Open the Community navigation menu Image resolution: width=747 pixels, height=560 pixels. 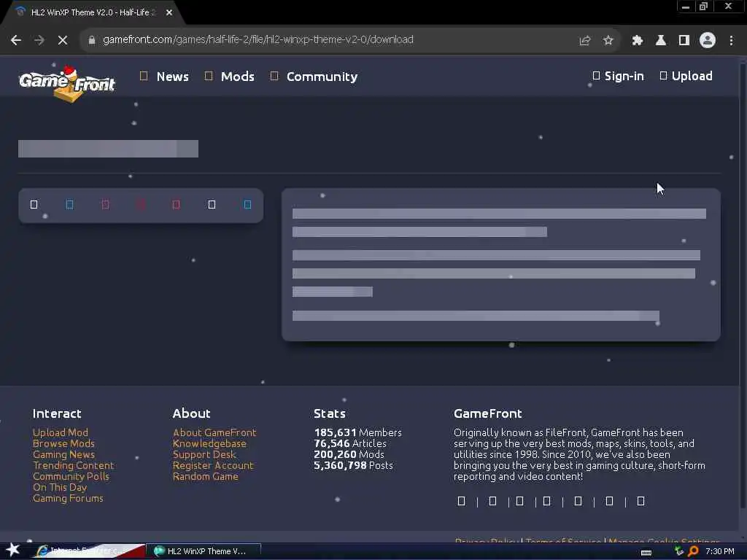pos(314,76)
